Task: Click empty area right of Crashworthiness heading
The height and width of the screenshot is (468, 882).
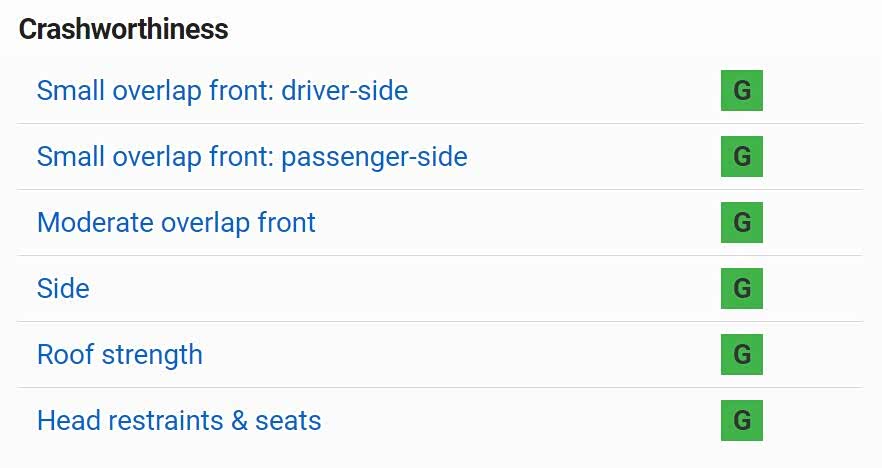Action: [550, 30]
